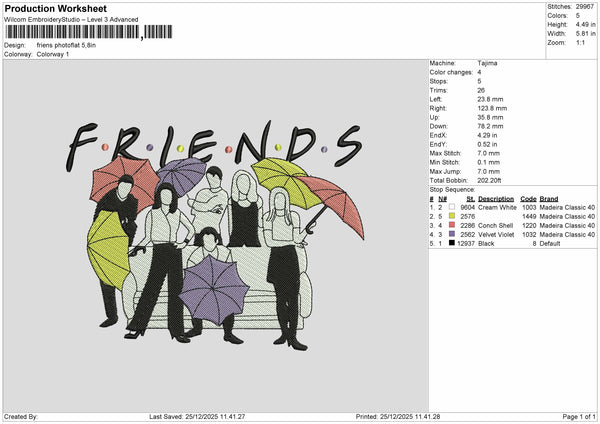Select the Trims value 26
The height and width of the screenshot is (424, 600).
pos(481,90)
